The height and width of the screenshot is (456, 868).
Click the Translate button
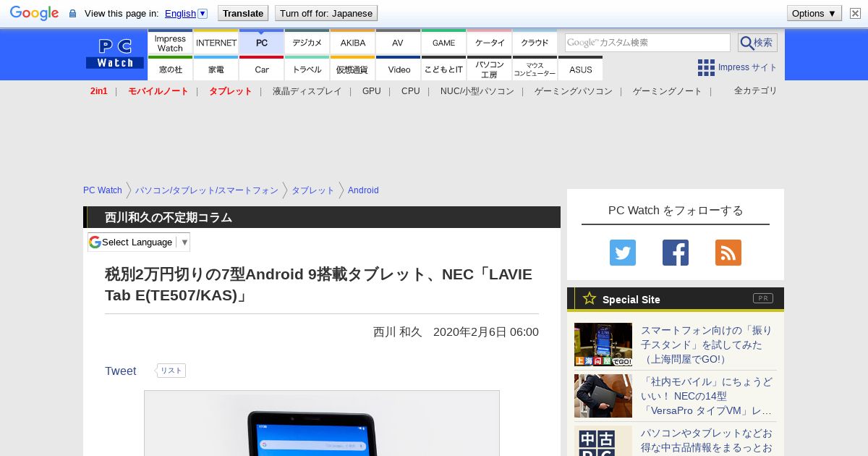tap(243, 13)
